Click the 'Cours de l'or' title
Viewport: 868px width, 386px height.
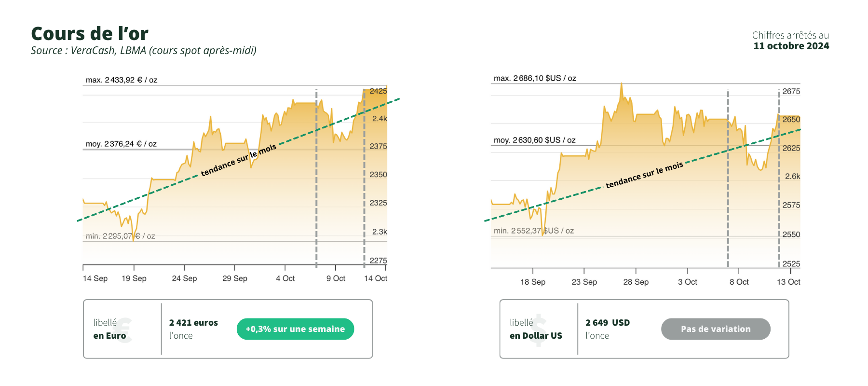(90, 34)
